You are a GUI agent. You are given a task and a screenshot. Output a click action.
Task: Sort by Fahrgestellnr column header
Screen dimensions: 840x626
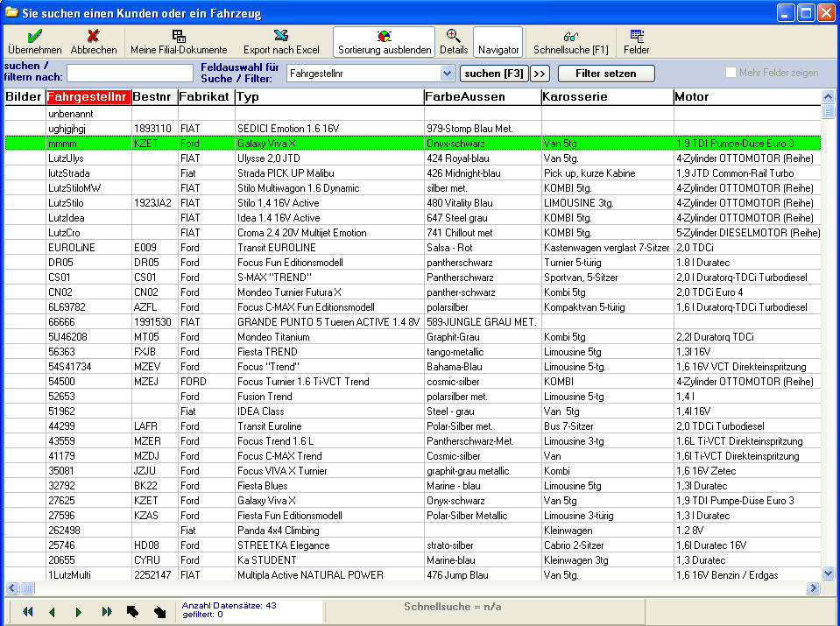89,96
